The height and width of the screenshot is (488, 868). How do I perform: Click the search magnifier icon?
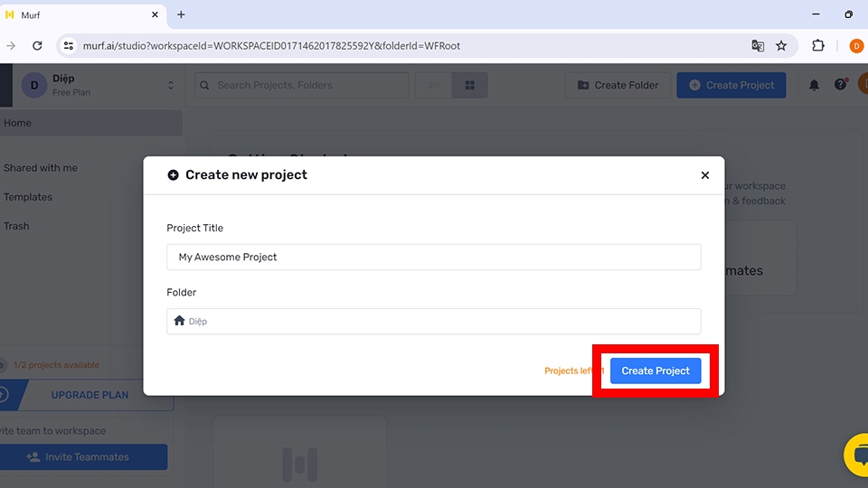[x=205, y=85]
